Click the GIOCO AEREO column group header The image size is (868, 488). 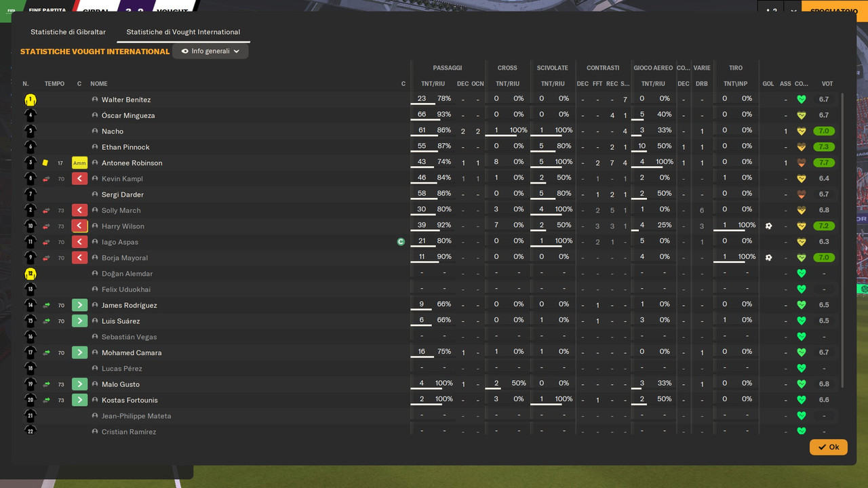coord(653,68)
